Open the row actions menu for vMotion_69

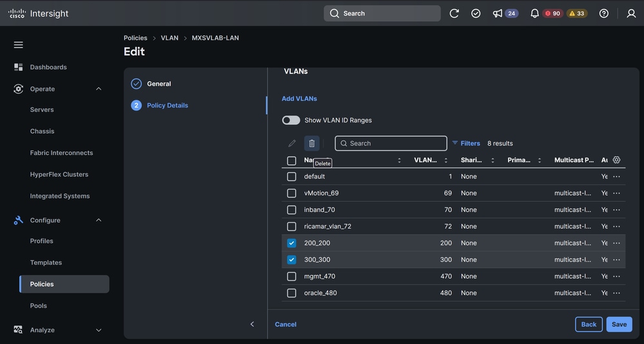pos(616,193)
